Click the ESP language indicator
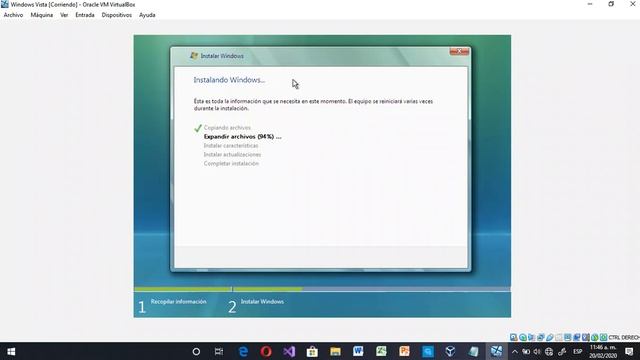This screenshot has width=640, height=360. [578, 351]
